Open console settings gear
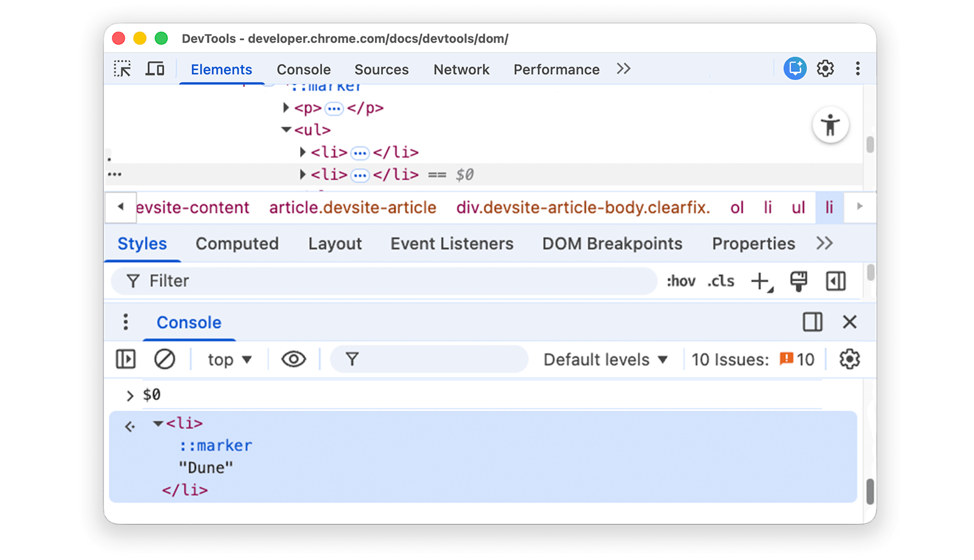 tap(849, 359)
